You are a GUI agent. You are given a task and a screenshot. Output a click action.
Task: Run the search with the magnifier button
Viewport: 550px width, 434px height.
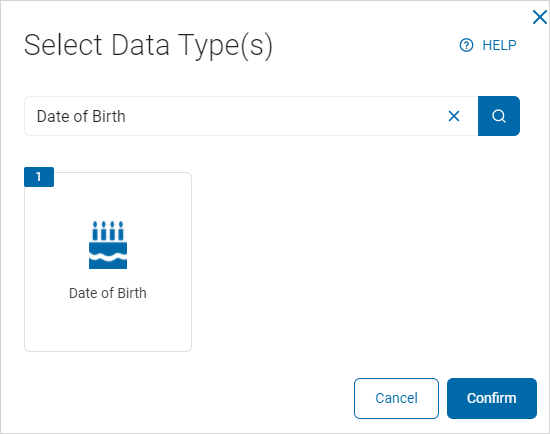pos(499,116)
